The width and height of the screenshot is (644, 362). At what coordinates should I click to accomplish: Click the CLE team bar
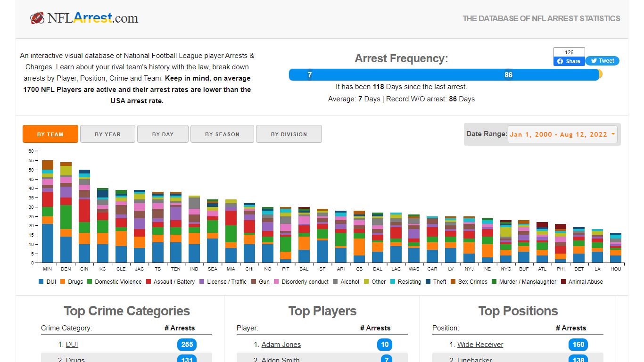121,227
